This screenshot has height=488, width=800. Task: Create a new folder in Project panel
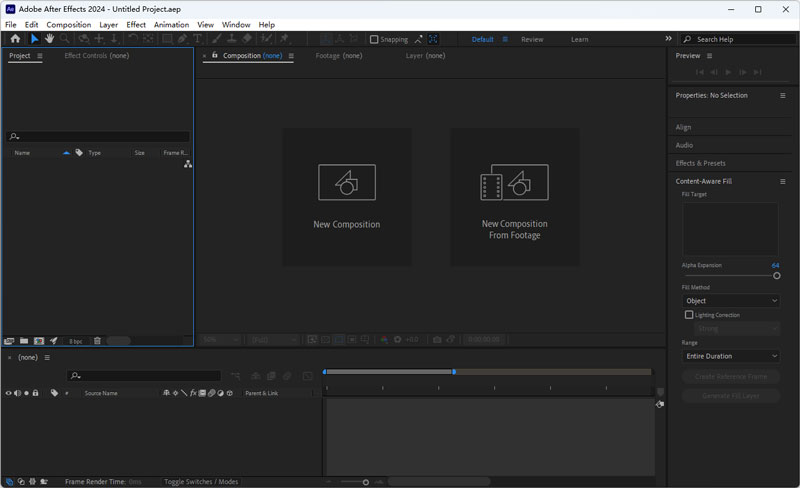[x=24, y=341]
